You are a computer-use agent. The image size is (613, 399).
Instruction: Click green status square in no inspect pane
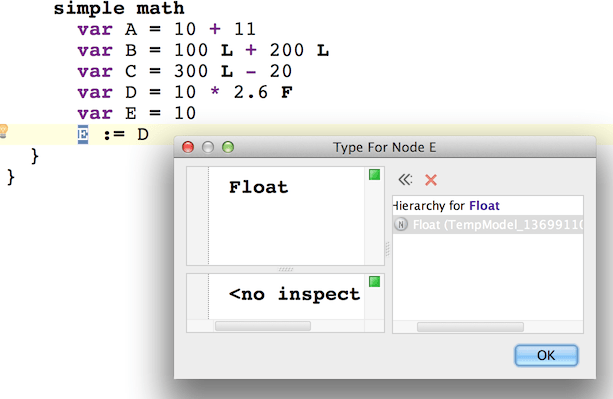coord(374,281)
